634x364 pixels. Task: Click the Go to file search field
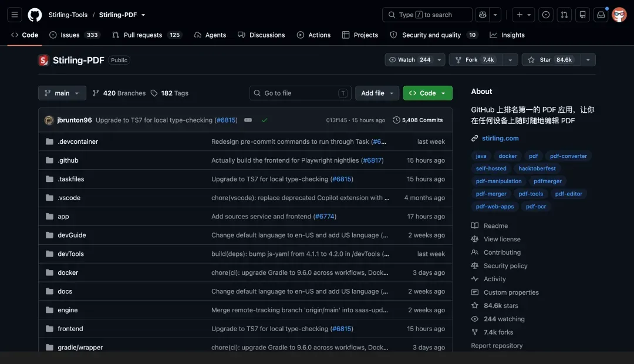tap(300, 93)
